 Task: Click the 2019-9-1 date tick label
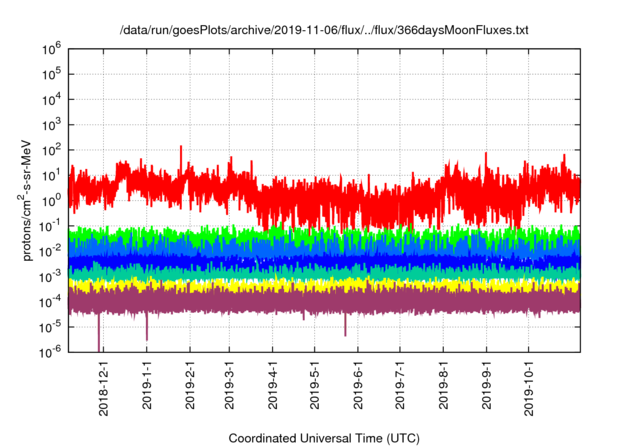486,384
